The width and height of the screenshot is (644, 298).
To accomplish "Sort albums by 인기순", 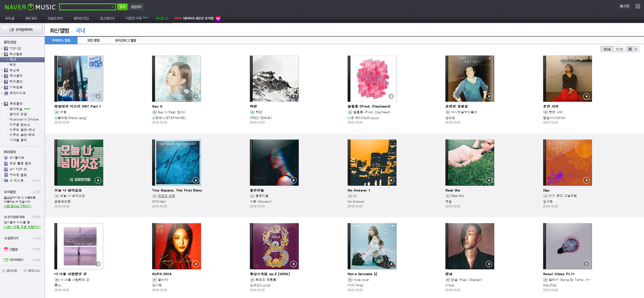I will 619,49.
